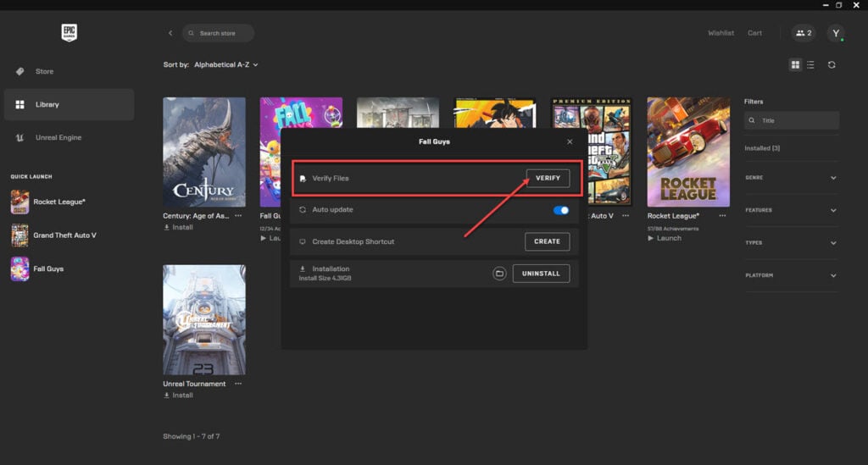Image resolution: width=868 pixels, height=465 pixels.
Task: Click 'Showing 1 - 7 of 7' text
Action: tap(192, 437)
